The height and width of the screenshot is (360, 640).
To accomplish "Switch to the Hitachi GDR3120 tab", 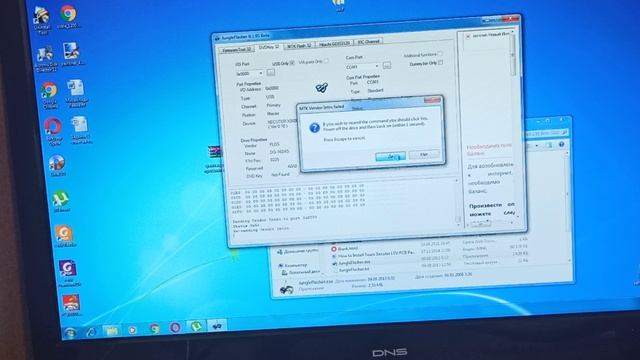I will (334, 43).
